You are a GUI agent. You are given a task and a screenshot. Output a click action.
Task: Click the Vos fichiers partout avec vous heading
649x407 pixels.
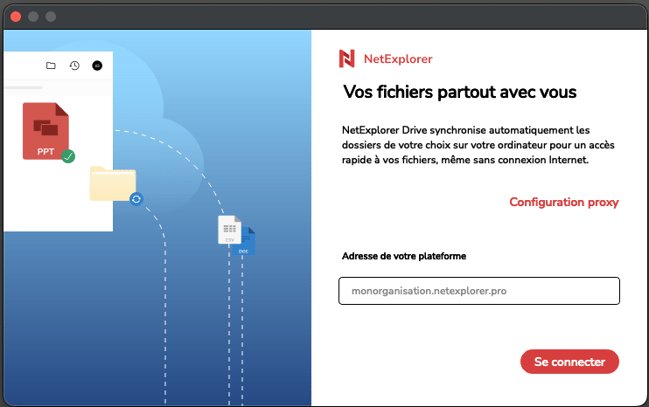[x=459, y=92]
